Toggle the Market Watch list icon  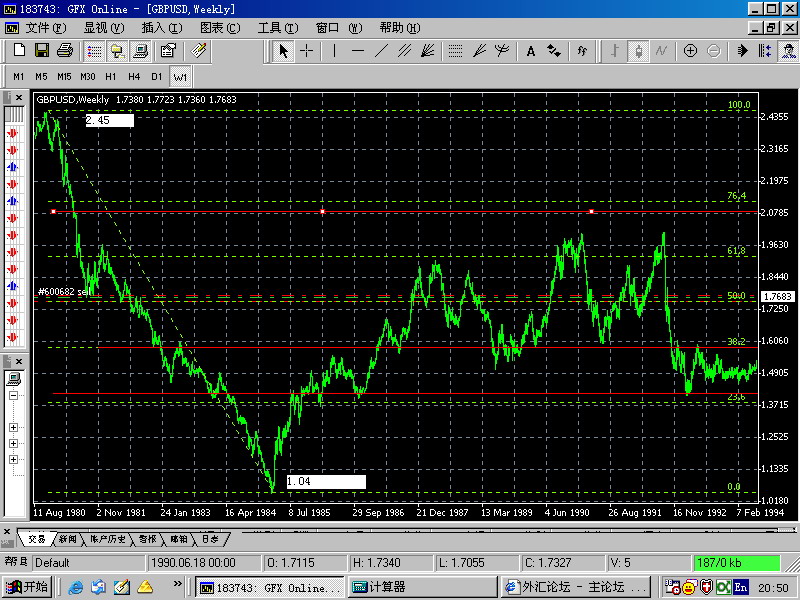pos(94,51)
